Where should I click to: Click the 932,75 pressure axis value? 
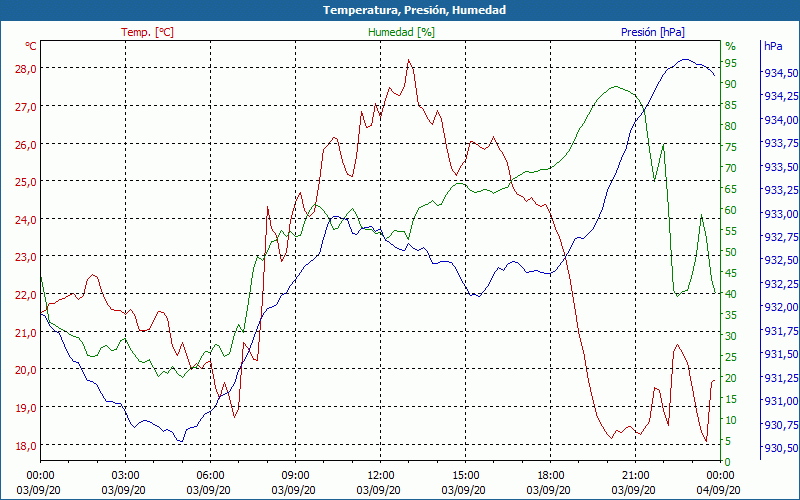pos(781,237)
